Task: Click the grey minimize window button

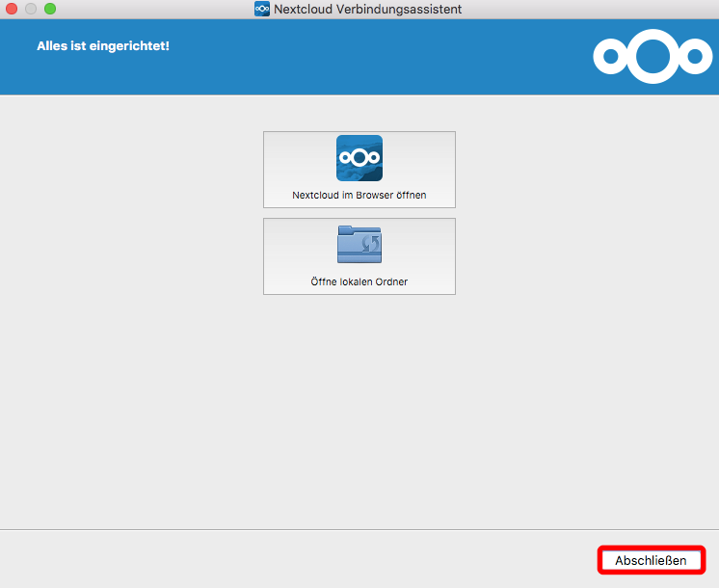Action: point(31,9)
